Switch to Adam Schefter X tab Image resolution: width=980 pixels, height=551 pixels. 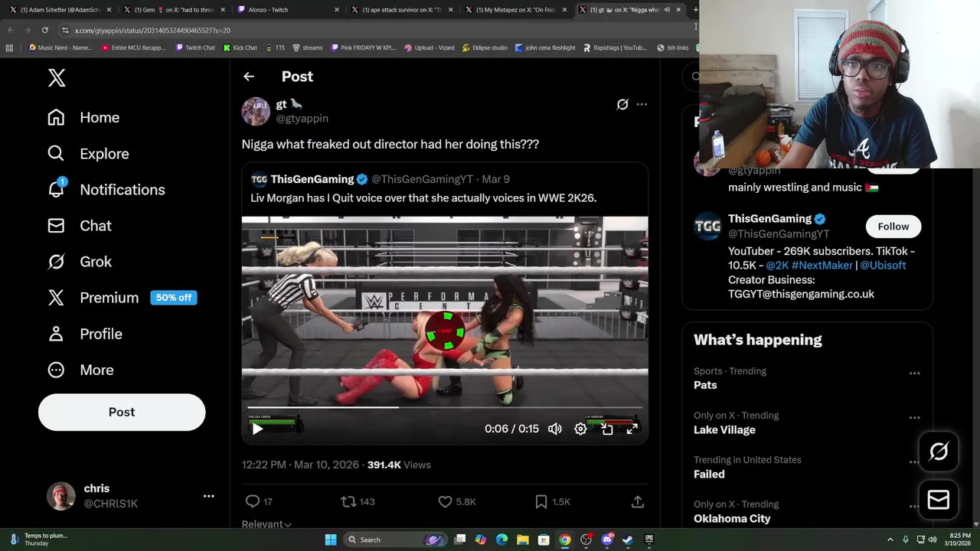click(x=60, y=9)
